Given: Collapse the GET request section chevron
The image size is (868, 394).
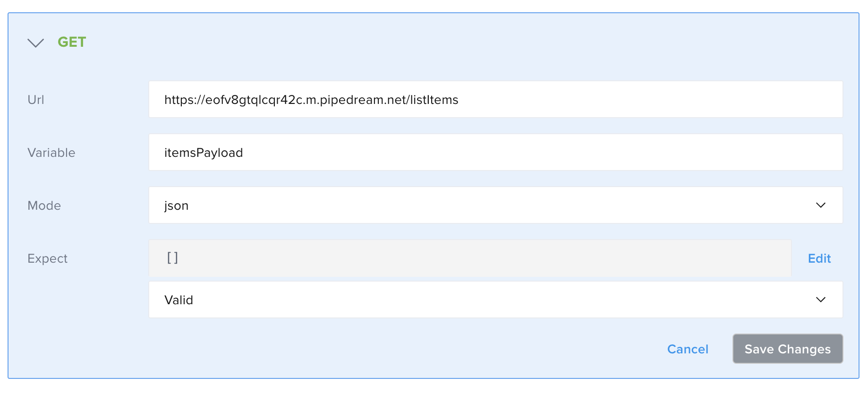Looking at the screenshot, I should click(x=36, y=43).
